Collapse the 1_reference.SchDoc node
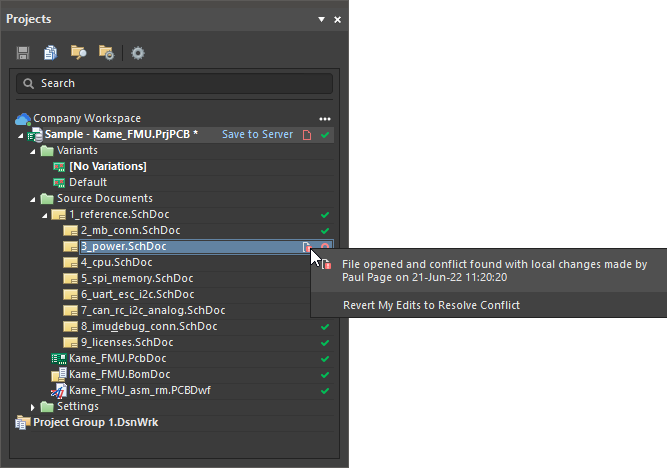This screenshot has height=468, width=667. [45, 215]
